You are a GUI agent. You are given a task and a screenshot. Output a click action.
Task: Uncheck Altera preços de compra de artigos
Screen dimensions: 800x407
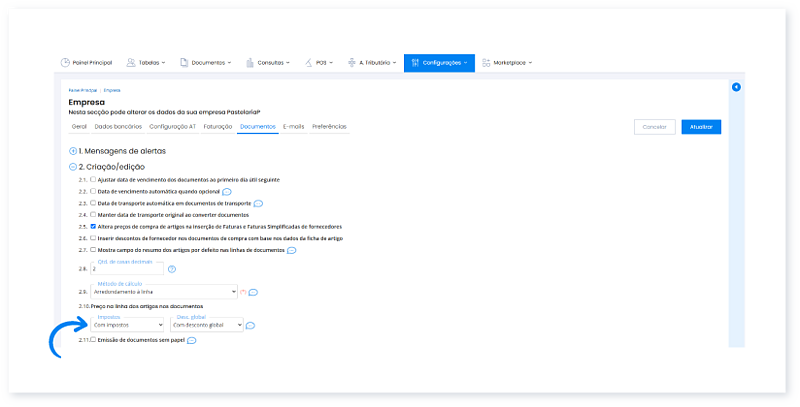[93, 227]
